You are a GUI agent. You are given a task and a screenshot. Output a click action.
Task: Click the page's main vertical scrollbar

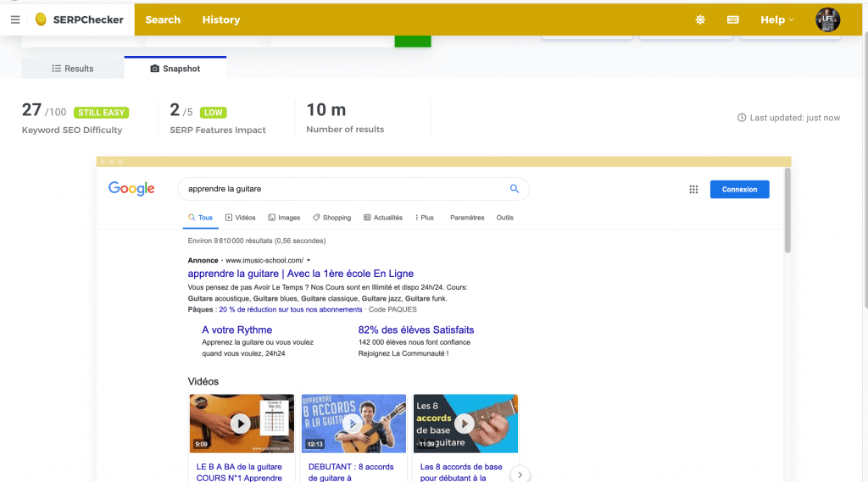pos(865,172)
